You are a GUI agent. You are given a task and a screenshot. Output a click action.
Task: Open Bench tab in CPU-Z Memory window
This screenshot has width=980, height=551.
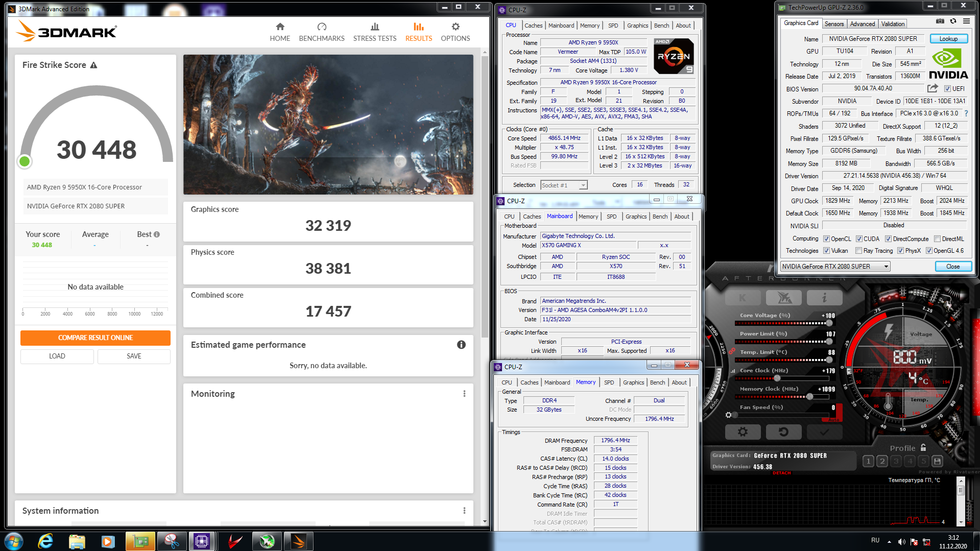657,382
